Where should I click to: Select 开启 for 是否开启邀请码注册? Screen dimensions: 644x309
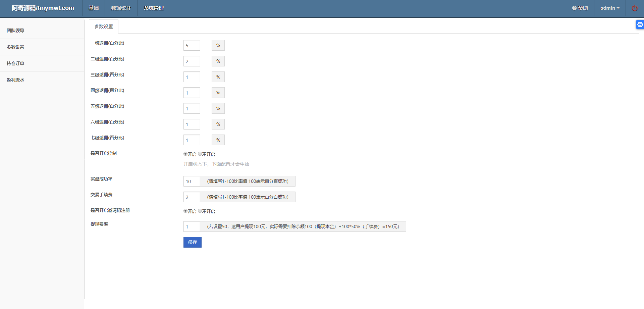185,211
